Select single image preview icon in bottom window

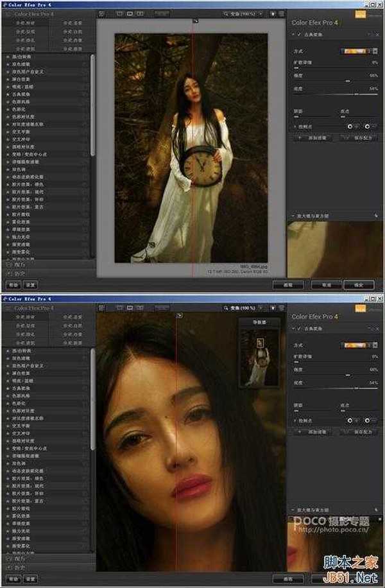click(x=119, y=308)
